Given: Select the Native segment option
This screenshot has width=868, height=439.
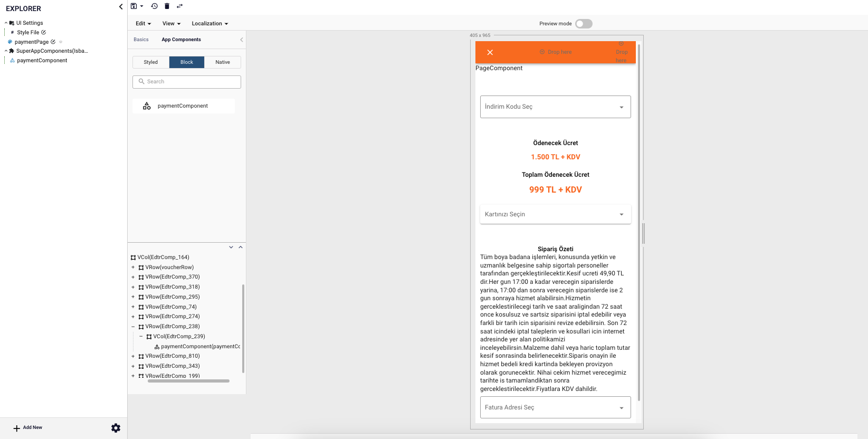Looking at the screenshot, I should tap(222, 62).
